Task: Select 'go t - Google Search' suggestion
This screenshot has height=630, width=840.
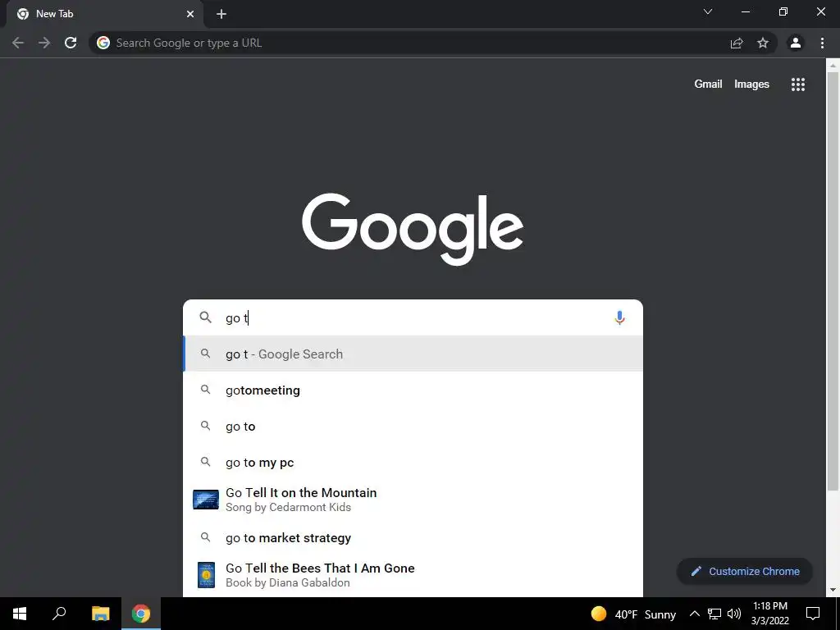Action: (413, 354)
